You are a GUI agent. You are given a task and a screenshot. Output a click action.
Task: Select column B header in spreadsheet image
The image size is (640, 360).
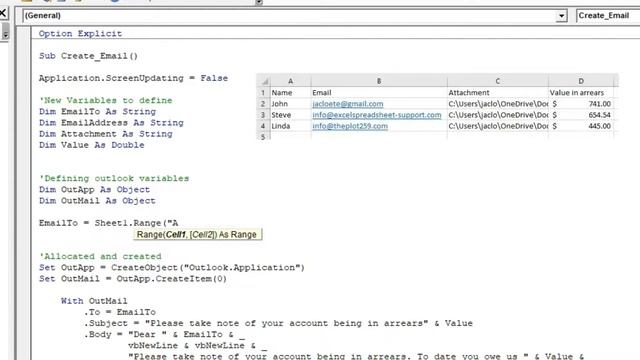(379, 81)
